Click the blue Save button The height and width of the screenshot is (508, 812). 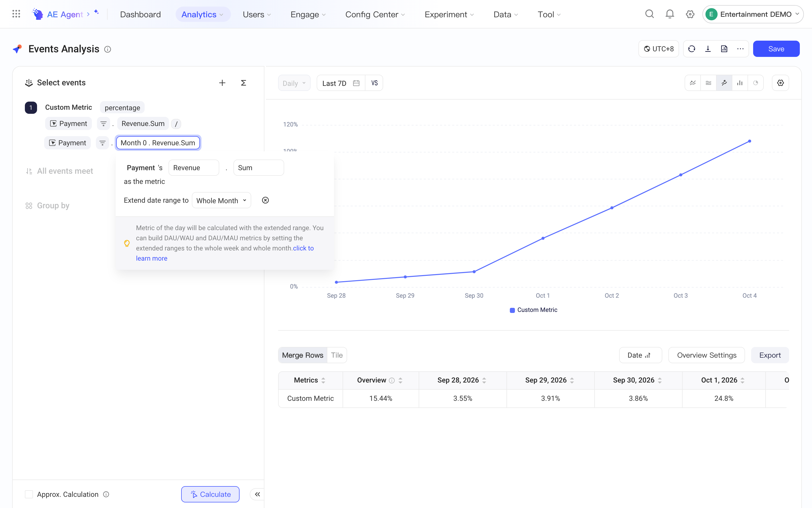tap(776, 49)
